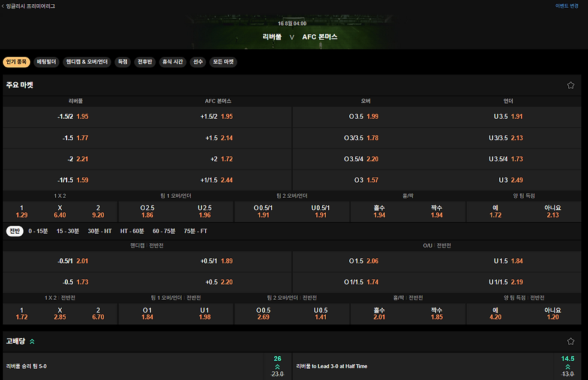The height and width of the screenshot is (380, 588).
Task: Pick full-time draw X at 6.40
Action: [x=60, y=212]
